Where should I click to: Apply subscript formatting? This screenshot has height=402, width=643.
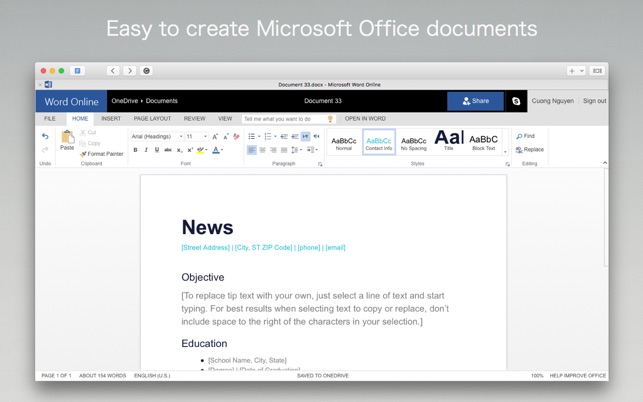pos(179,150)
